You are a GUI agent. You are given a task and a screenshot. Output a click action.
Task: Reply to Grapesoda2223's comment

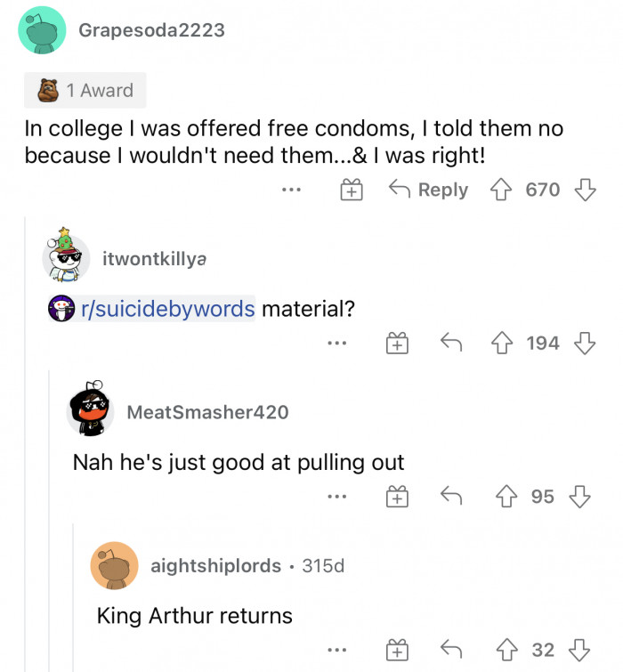[430, 190]
